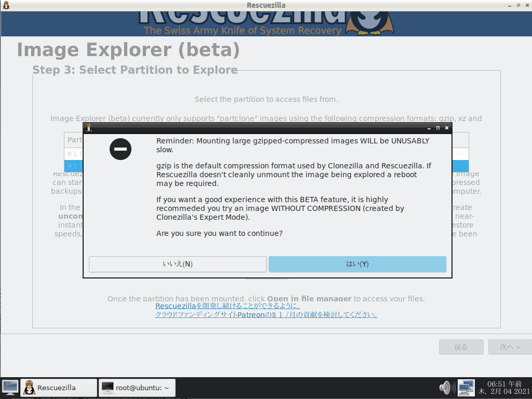
Task: Click the 'Image Explorer (beta)' heading
Action: (128, 50)
